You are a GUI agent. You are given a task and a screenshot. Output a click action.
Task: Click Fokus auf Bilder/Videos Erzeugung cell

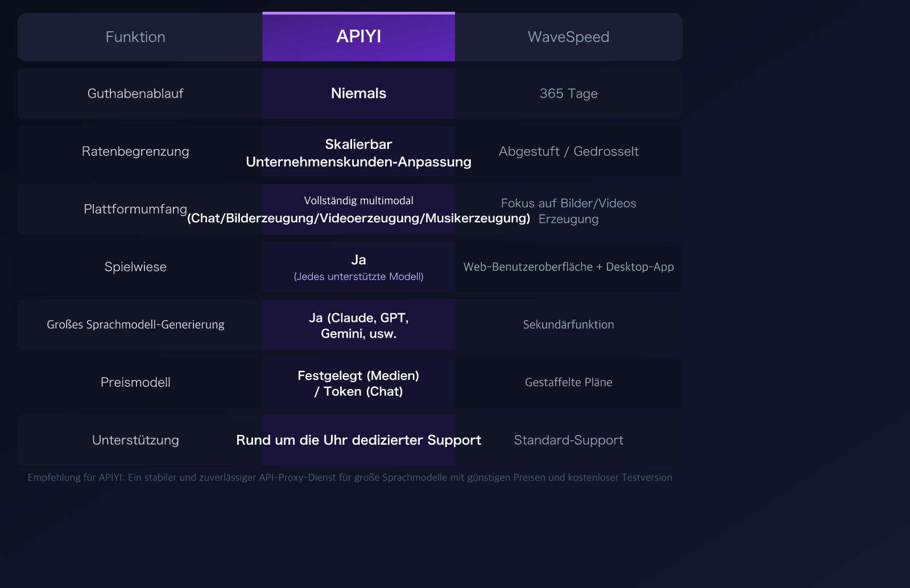tap(568, 210)
